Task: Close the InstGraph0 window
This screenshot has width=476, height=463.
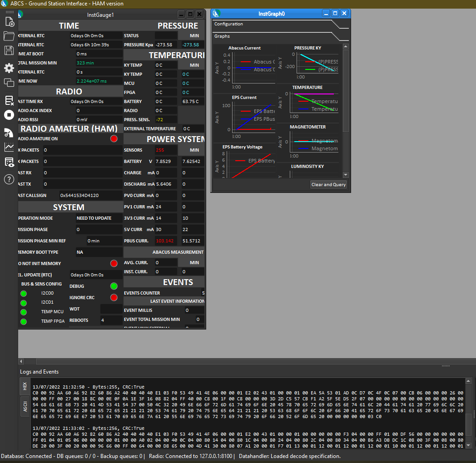Action: (x=344, y=13)
